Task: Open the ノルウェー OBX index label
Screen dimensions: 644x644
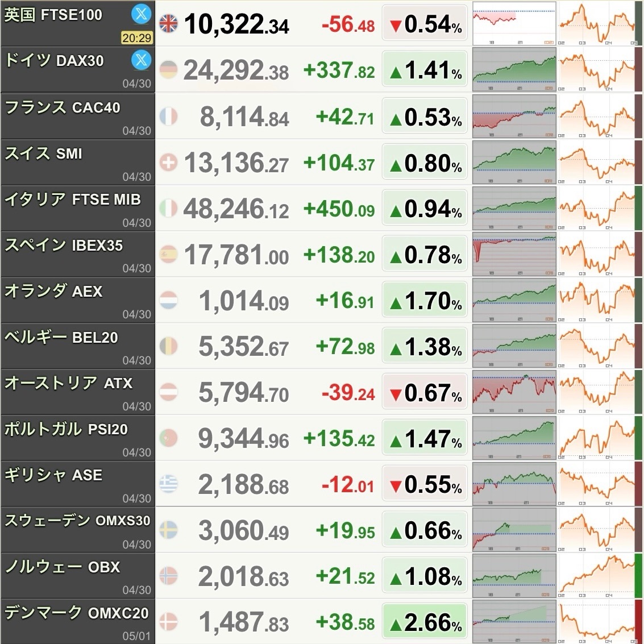Action: 63,567
